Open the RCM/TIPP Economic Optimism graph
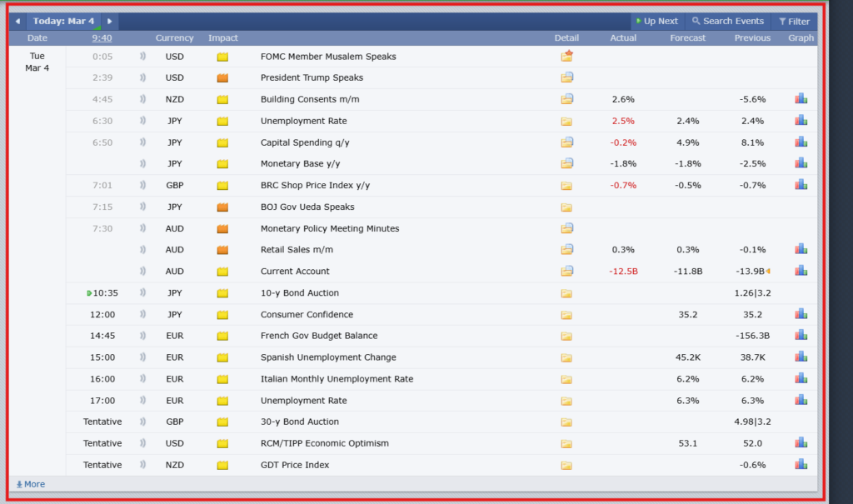 pyautogui.click(x=801, y=443)
